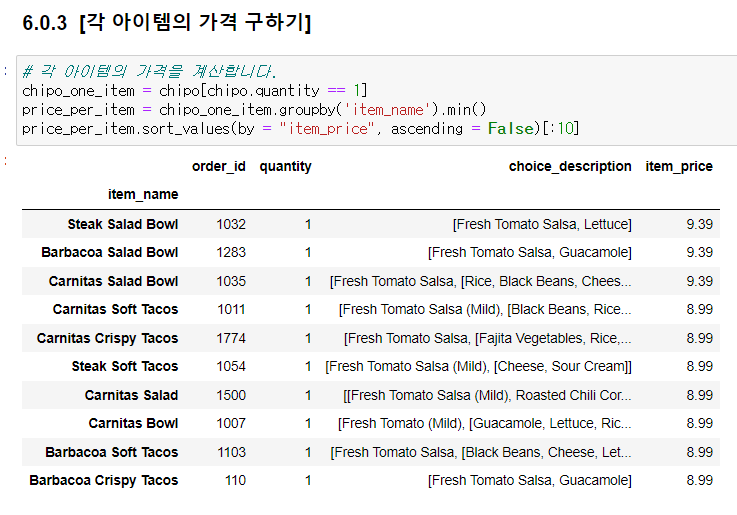Click the item_name index header
737x515 pixels.
[143, 195]
